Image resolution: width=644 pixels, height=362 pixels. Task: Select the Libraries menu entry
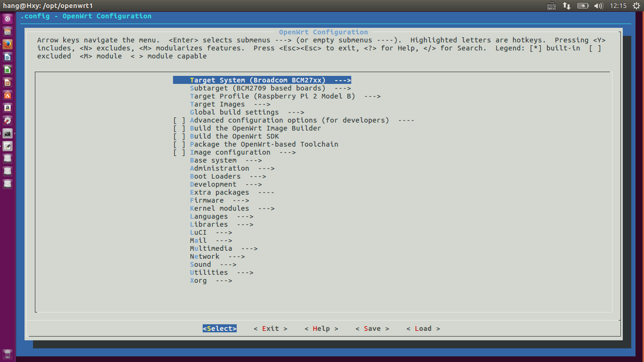[222, 224]
